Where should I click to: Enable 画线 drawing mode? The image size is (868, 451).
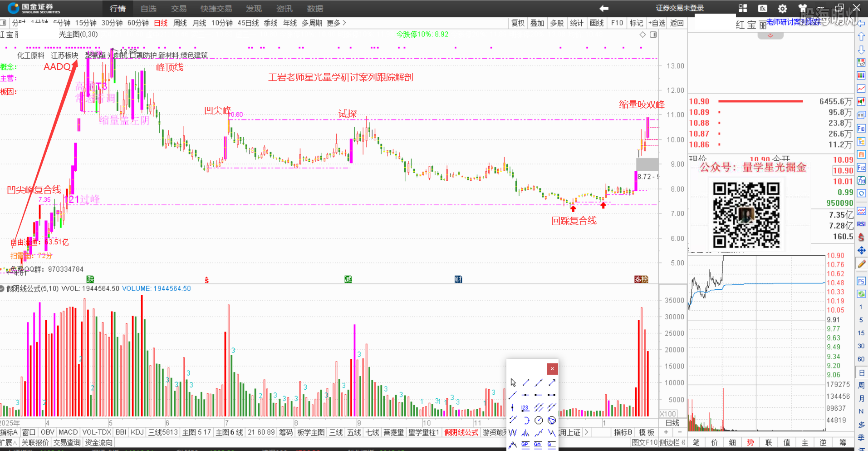pyautogui.click(x=597, y=23)
